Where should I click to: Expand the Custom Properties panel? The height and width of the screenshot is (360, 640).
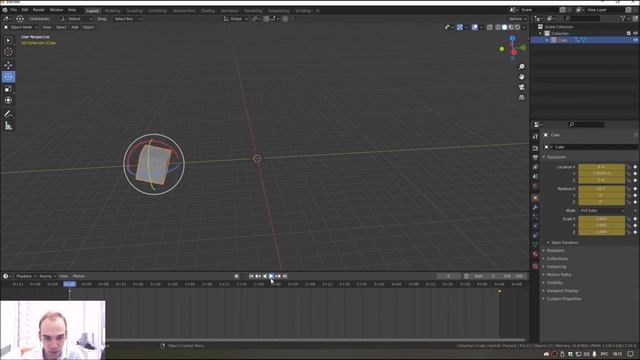point(564,299)
